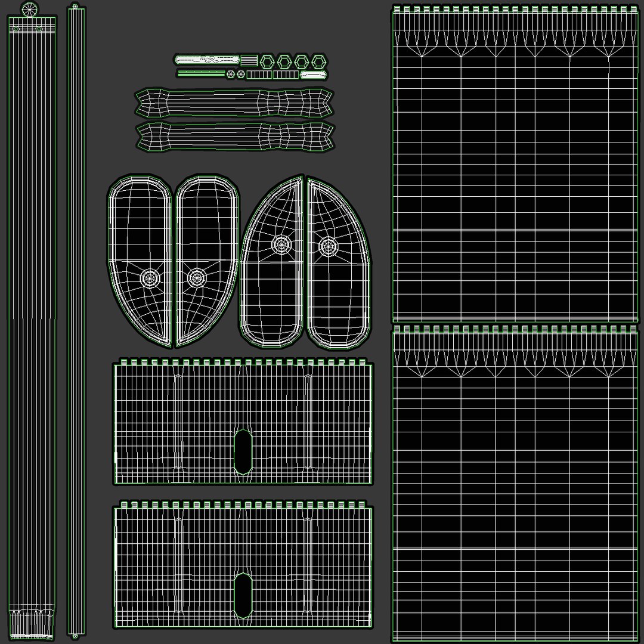Viewport: 644px width, 644px height.
Task: Click the small circular island above the wide strip
Action: 30,10
